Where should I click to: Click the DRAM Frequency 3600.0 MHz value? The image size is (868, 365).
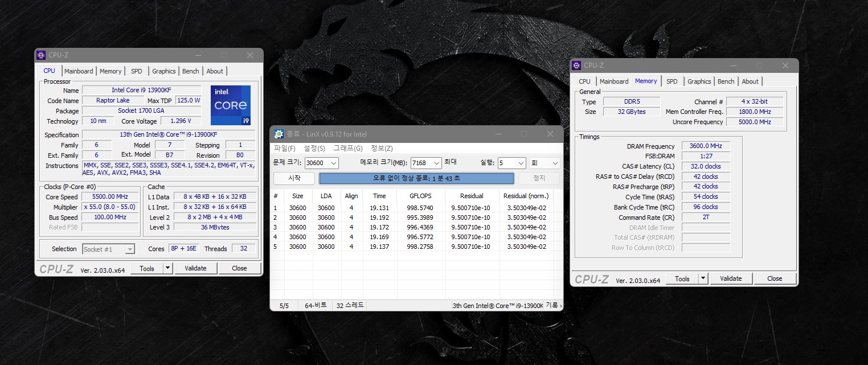pos(706,146)
